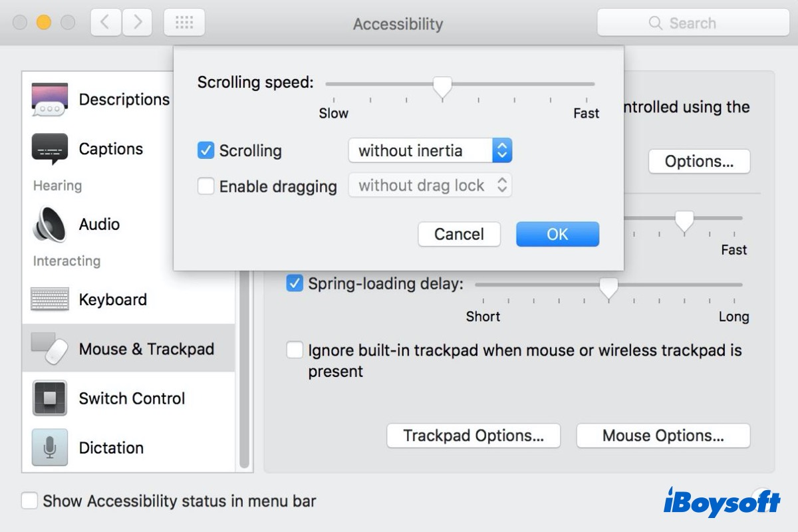Screen dimensions: 798x532
Task: Open the 'without inertia' dropdown
Action: 430,151
